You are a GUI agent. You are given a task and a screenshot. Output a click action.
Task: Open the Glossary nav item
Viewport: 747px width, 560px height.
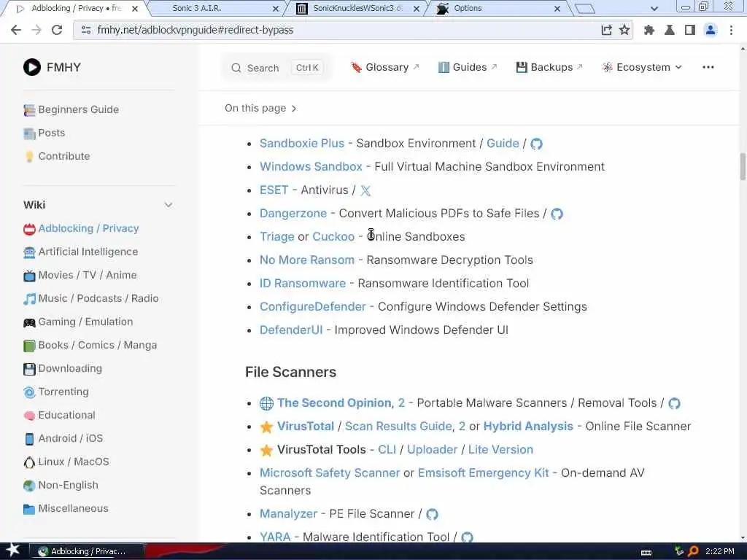[385, 67]
